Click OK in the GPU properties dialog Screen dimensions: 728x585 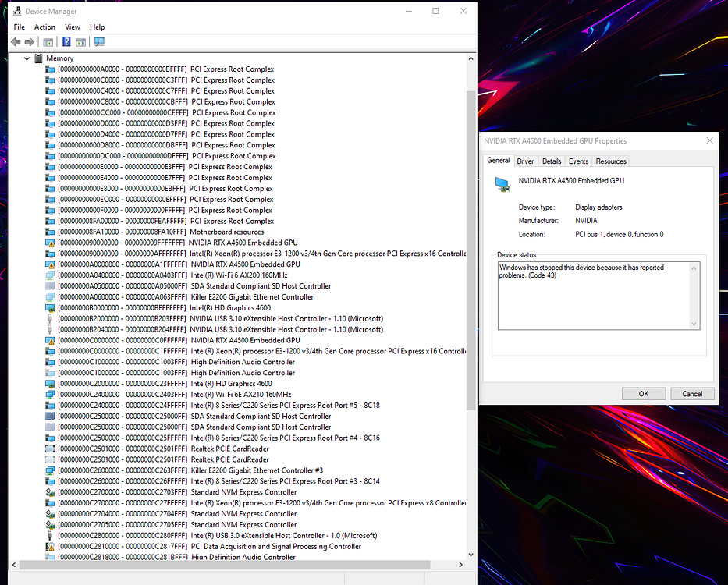point(644,393)
